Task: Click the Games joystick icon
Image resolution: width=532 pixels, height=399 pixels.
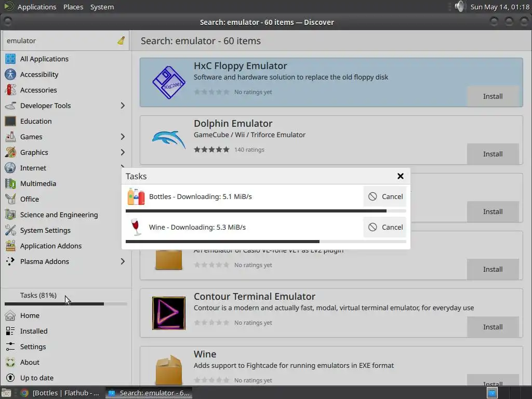Action: click(x=10, y=137)
